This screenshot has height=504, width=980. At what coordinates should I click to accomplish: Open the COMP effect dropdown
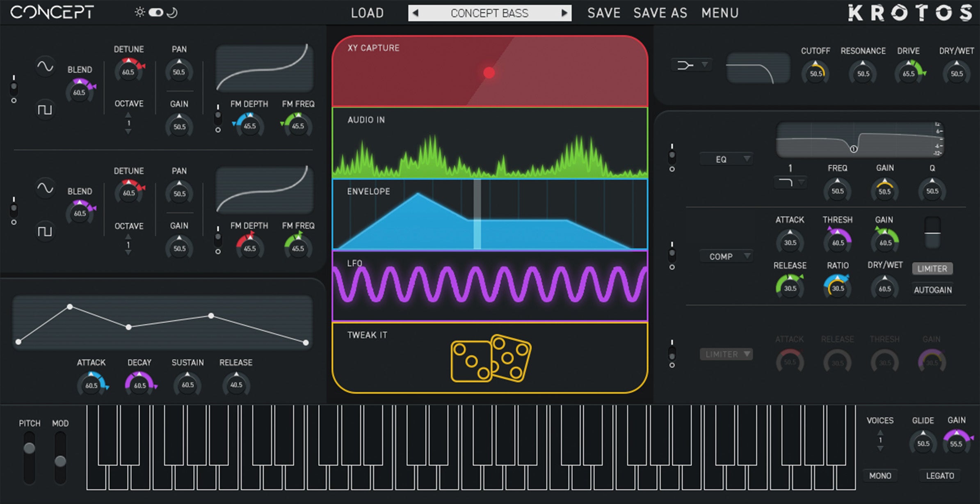(726, 256)
